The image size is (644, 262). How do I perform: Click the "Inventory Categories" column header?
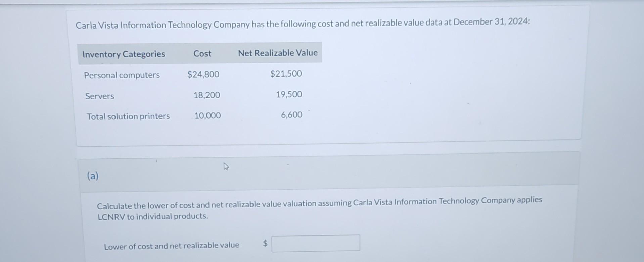[x=123, y=54]
